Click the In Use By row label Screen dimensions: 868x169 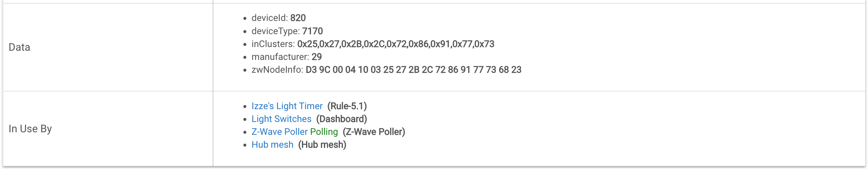[x=30, y=129]
